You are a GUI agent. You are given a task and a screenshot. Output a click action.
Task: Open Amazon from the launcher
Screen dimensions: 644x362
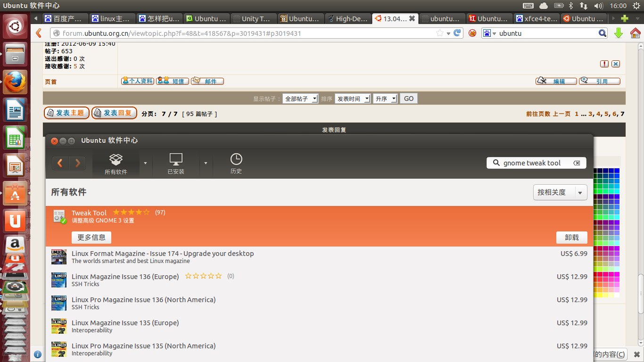[15, 245]
